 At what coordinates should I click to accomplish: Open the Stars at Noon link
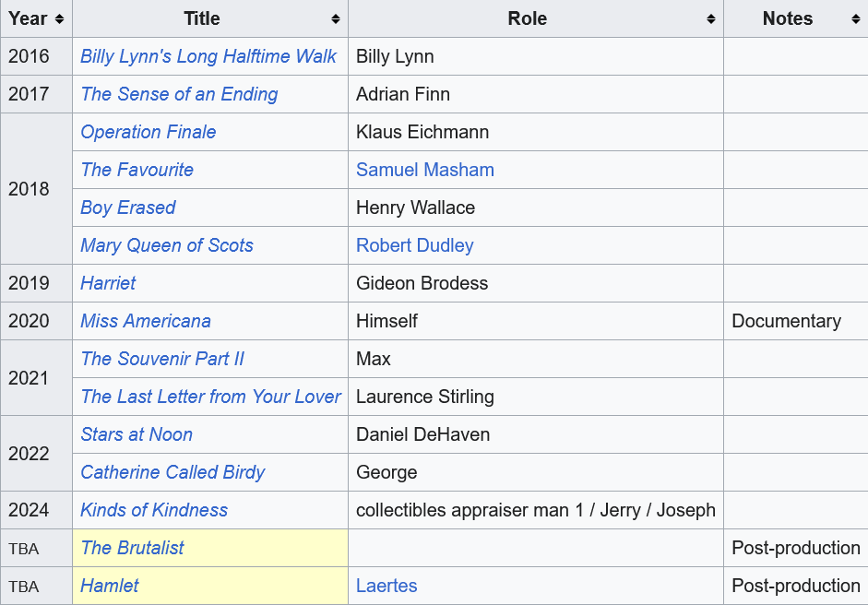(x=137, y=434)
